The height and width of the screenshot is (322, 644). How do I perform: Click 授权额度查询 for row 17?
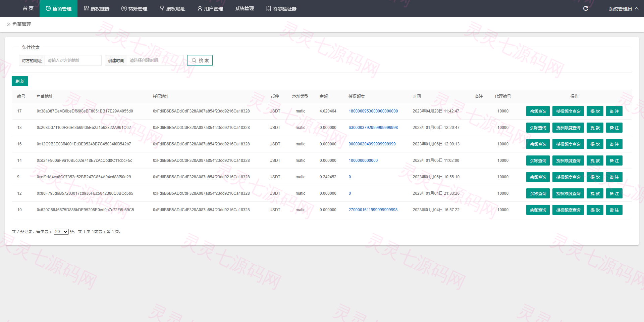[x=568, y=111]
